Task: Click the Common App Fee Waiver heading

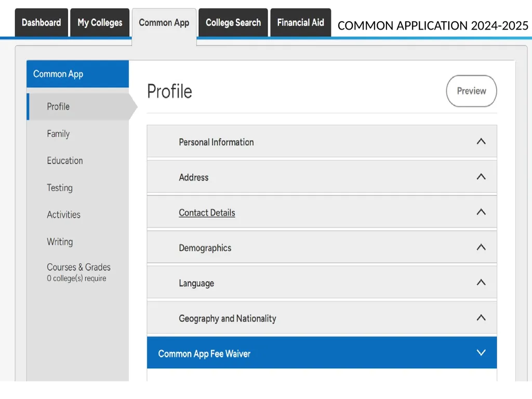Action: [x=204, y=354]
